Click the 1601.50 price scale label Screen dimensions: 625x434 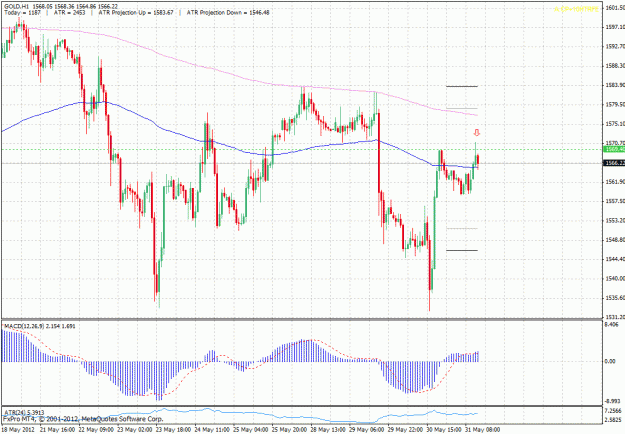(x=615, y=8)
